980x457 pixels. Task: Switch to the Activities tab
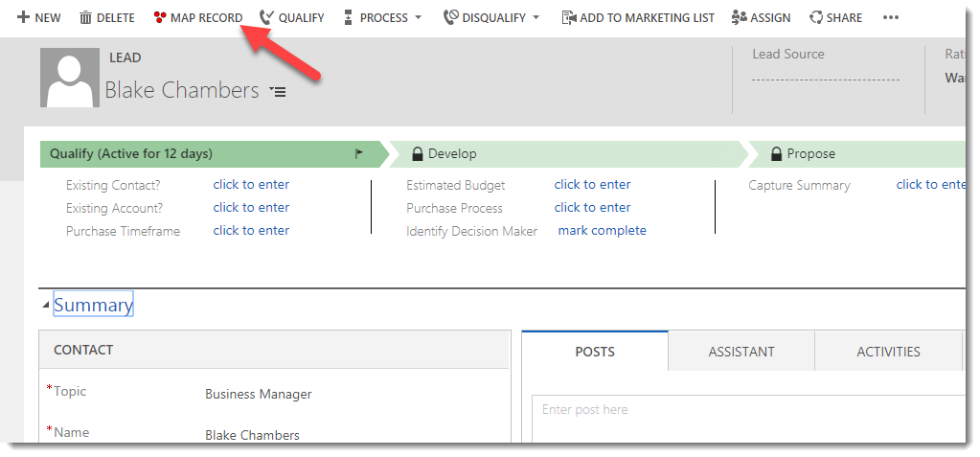point(888,352)
